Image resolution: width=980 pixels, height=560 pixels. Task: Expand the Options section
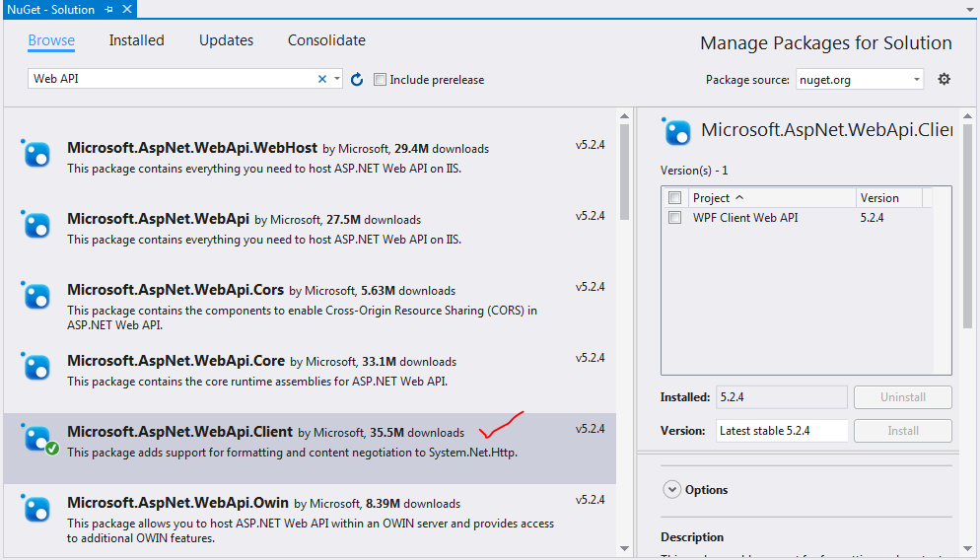pyautogui.click(x=672, y=489)
